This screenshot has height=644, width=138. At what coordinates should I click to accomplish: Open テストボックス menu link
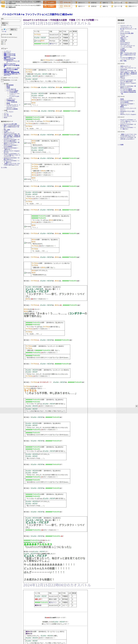coord(8,116)
